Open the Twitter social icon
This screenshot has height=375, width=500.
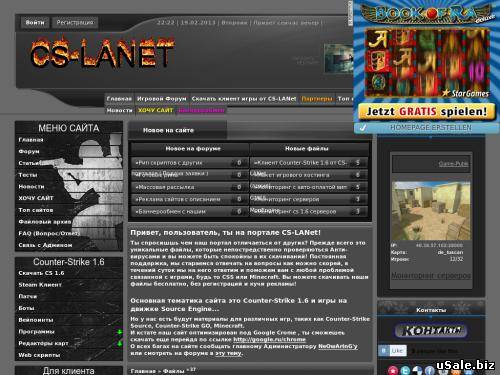click(x=405, y=370)
